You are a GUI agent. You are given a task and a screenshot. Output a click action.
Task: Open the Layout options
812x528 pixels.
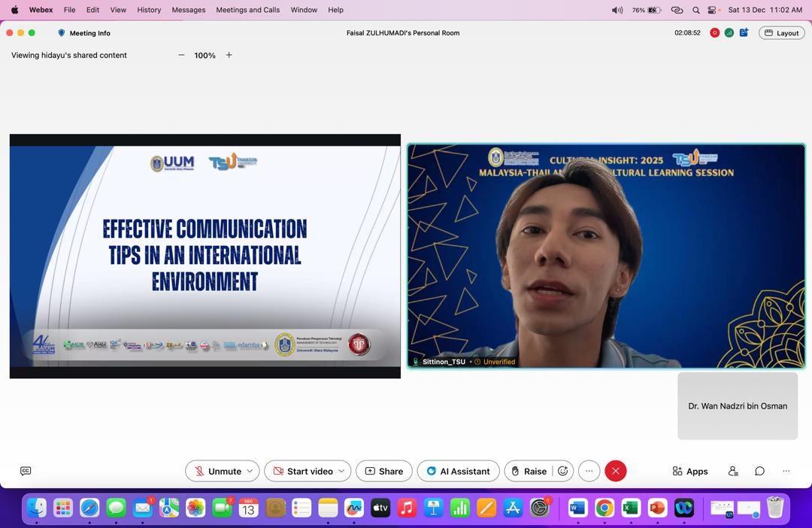782,33
